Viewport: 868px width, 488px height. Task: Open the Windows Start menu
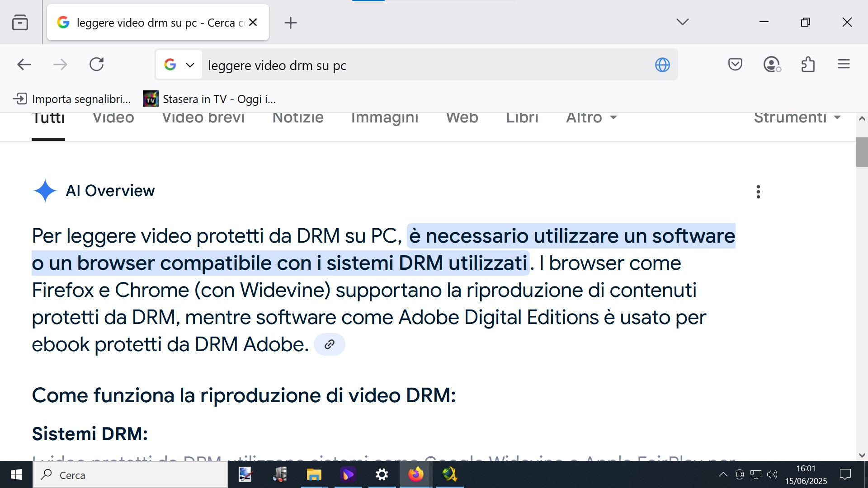[x=16, y=474]
